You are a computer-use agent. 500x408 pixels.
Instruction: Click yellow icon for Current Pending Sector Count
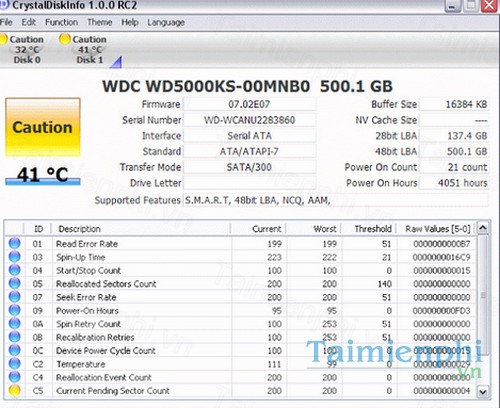14,390
